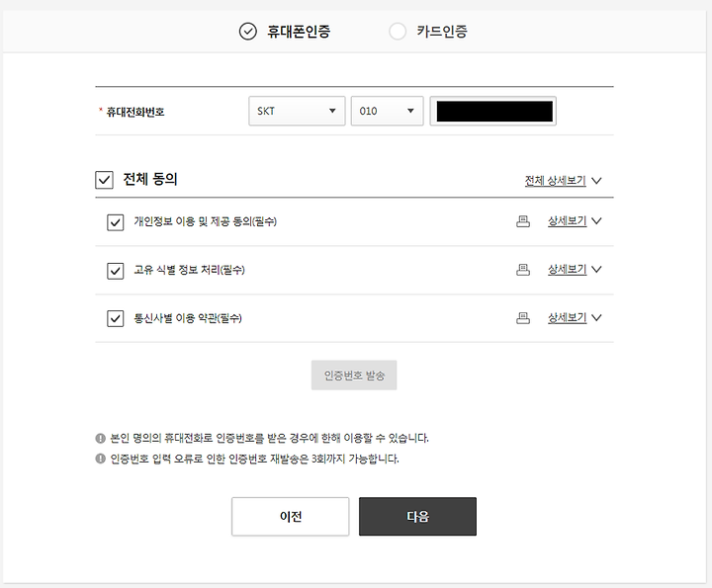
Task: Toggle the 전체 동의 checkbox
Action: pos(104,180)
